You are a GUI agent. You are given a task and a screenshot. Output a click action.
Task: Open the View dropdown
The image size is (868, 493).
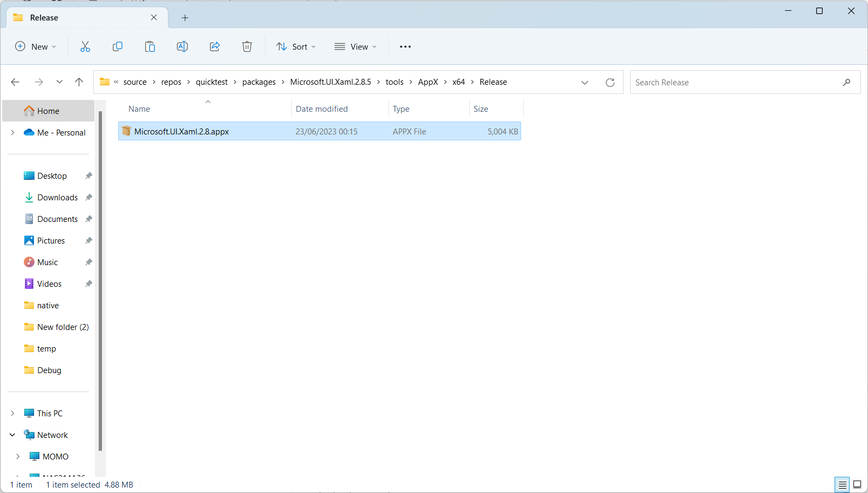point(355,46)
